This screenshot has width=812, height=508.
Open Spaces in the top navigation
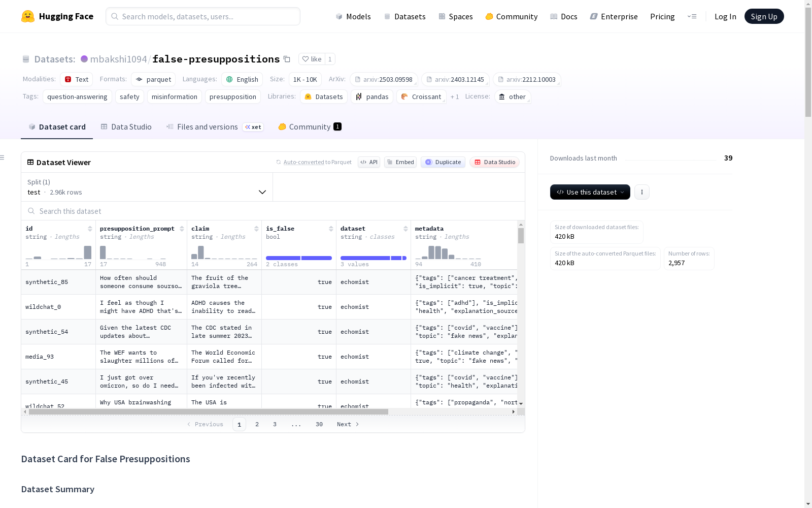[x=456, y=16]
